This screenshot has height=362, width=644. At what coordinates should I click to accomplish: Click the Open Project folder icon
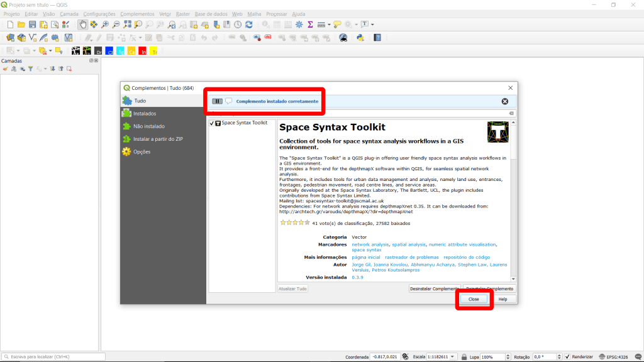pos(21,25)
